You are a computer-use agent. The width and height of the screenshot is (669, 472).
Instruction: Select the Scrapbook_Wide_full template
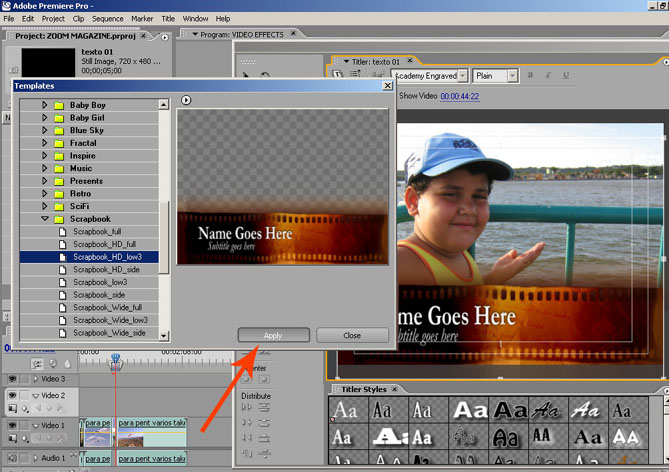tap(108, 308)
